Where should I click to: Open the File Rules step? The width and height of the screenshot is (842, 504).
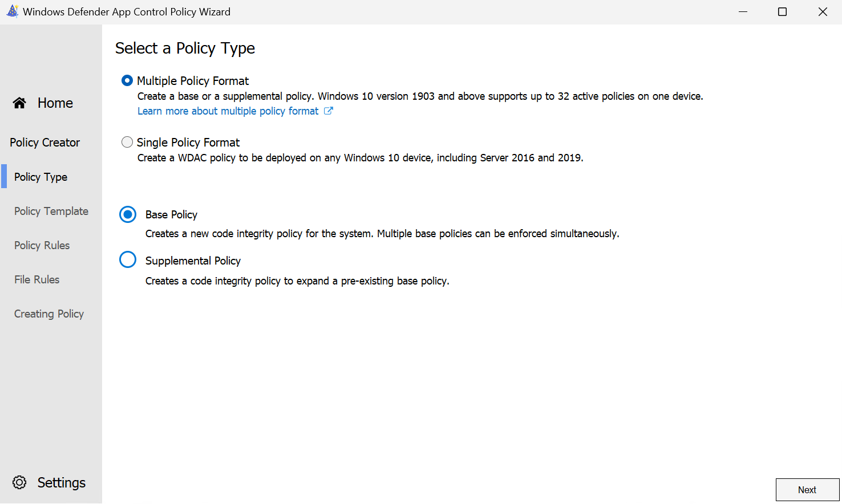37,279
